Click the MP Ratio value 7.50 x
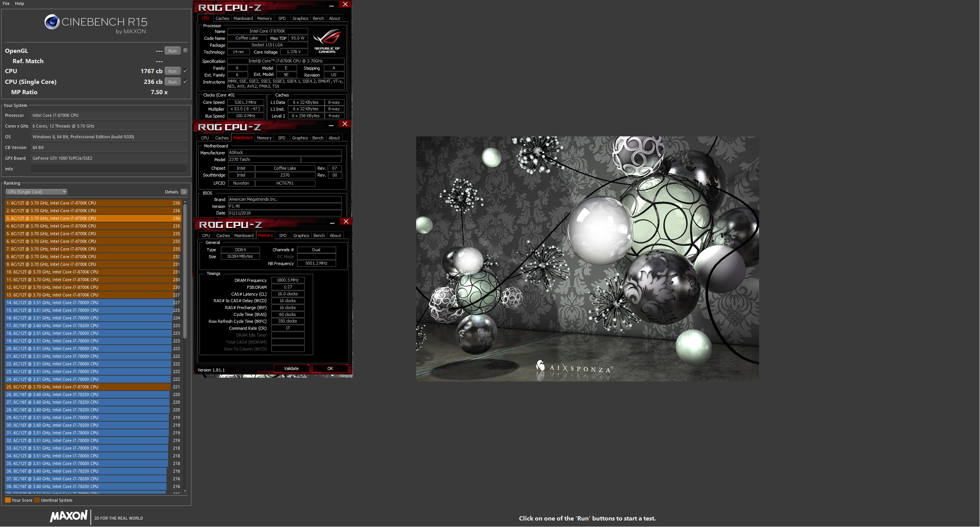Viewport: 980px width, 527px height. pos(159,92)
